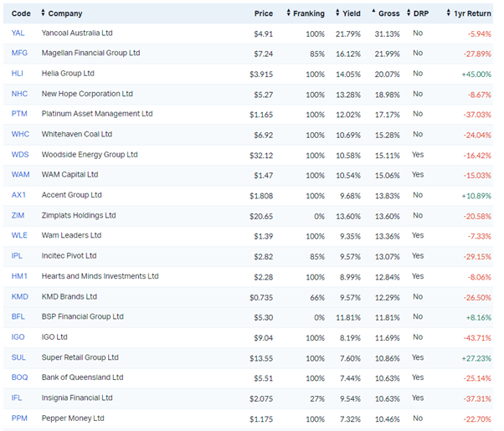Viewport: 504px width, 431px height.
Task: Click the sort arrow icon before Franking
Action: (288, 13)
